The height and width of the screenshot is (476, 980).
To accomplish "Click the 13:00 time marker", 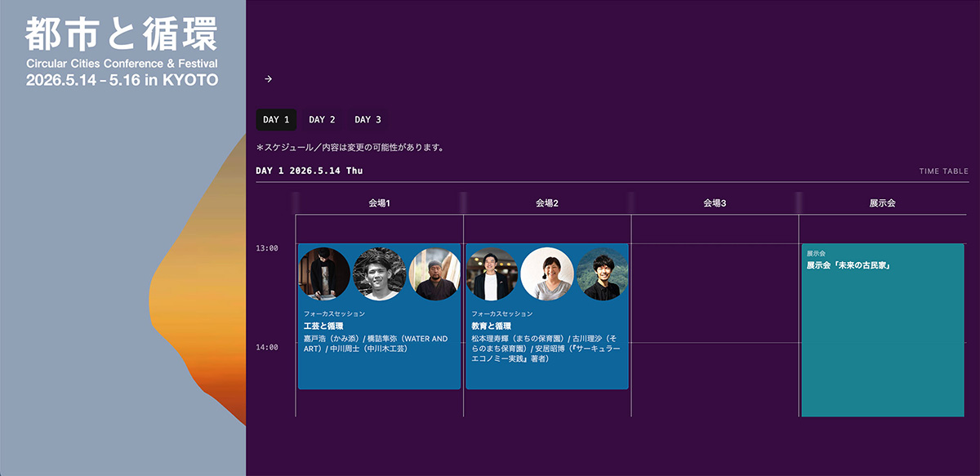I will [267, 248].
